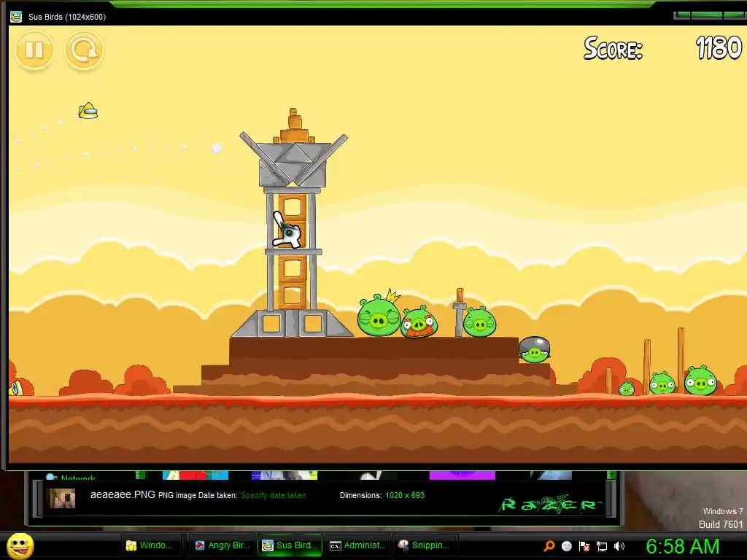This screenshot has height=560, width=747.
Task: Click the medium pig beside the stone post
Action: (479, 322)
